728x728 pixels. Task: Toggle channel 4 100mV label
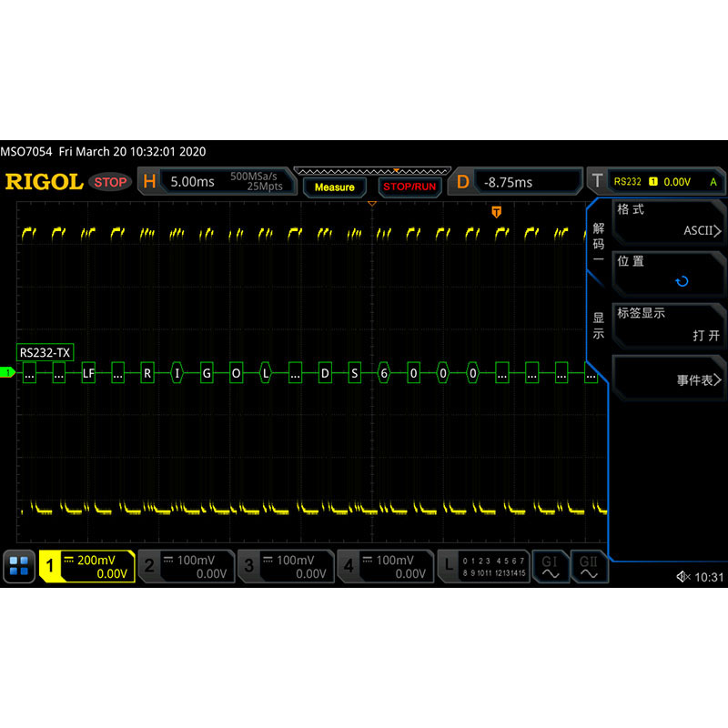[386, 566]
